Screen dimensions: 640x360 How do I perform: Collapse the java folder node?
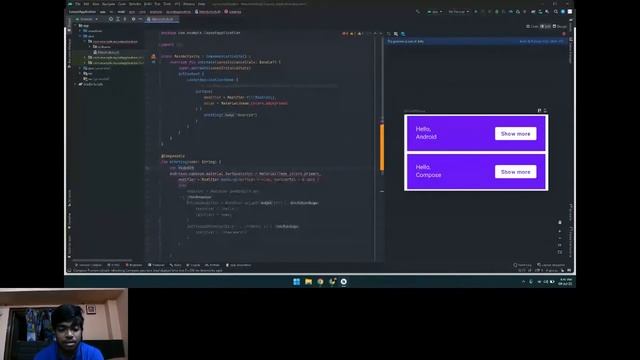[80, 36]
